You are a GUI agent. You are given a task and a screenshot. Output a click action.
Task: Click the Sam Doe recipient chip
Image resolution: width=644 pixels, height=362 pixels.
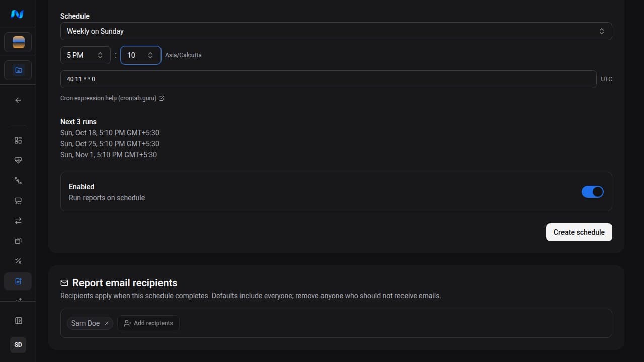click(x=90, y=323)
